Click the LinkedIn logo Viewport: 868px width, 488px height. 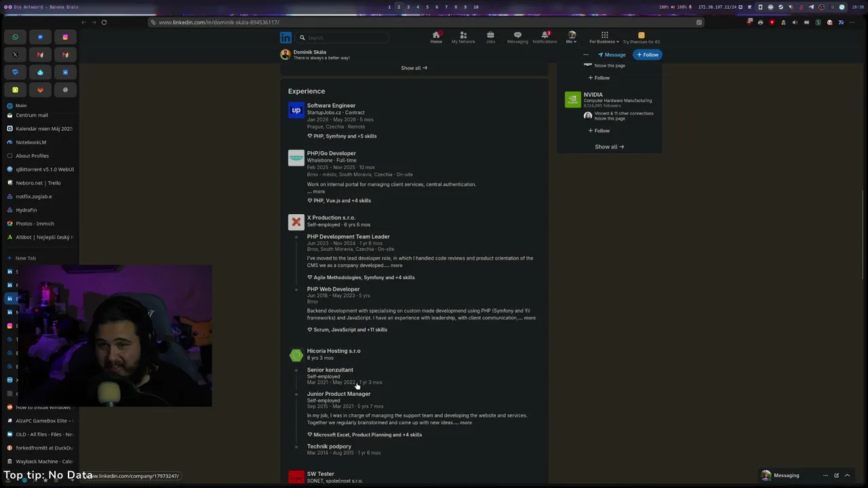(286, 38)
